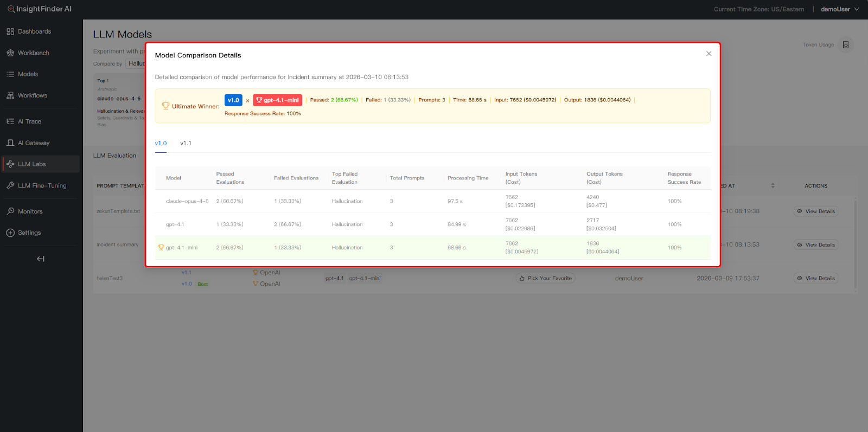
Task: Select the gpt-4.1-mini winner row
Action: [x=432, y=248]
